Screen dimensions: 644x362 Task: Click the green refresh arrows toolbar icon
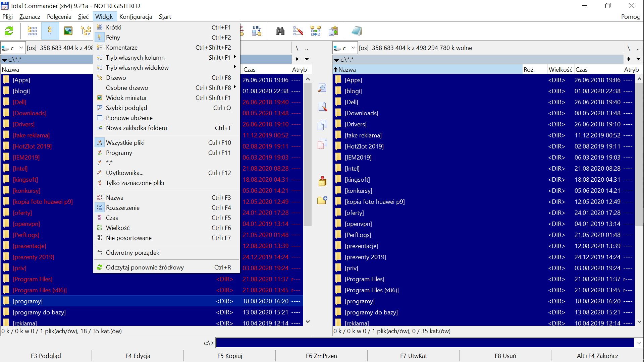click(9, 31)
